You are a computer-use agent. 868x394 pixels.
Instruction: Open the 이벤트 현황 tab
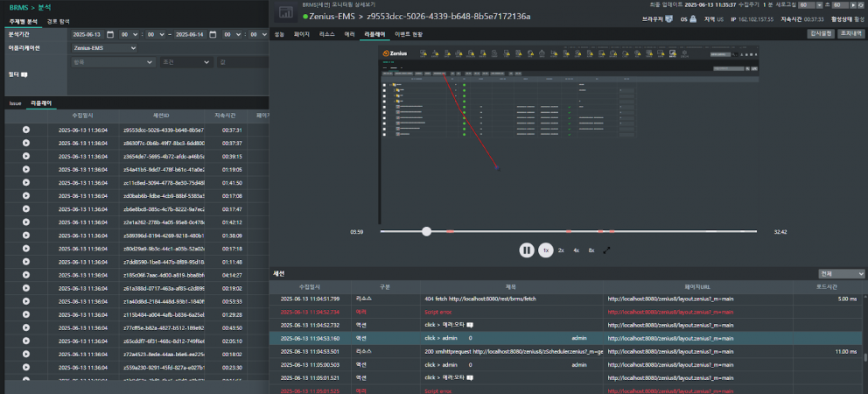[x=409, y=33]
